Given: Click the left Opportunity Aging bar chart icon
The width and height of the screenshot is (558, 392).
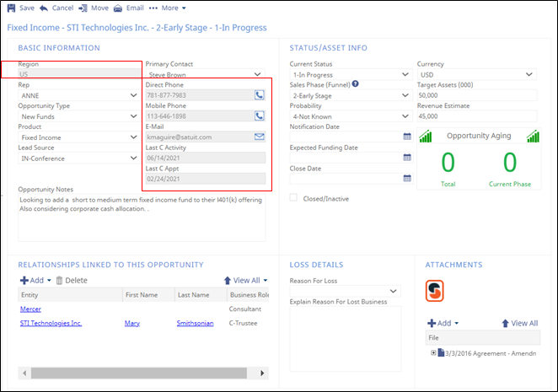Looking at the screenshot, I should 426,136.
